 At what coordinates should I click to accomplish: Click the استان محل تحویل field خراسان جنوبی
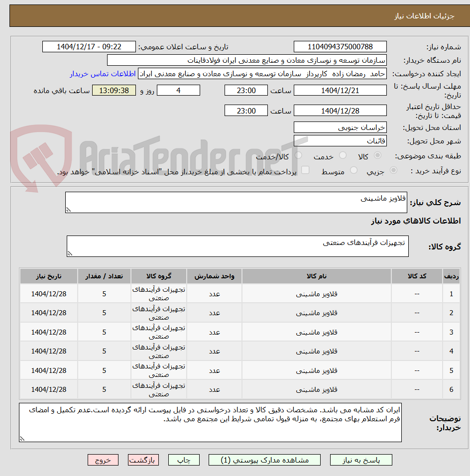(x=340, y=127)
